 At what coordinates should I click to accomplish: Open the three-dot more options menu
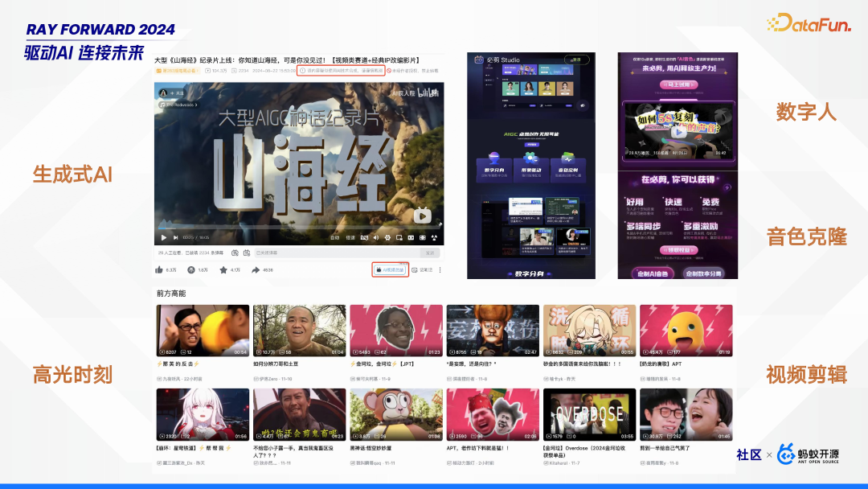(439, 268)
